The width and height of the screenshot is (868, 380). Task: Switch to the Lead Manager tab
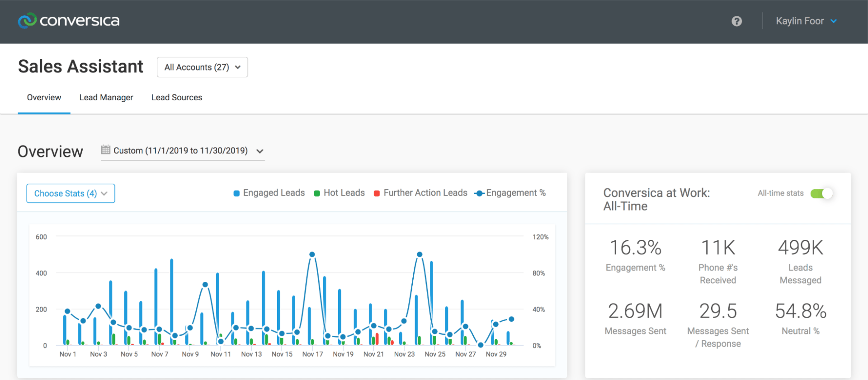(x=106, y=98)
